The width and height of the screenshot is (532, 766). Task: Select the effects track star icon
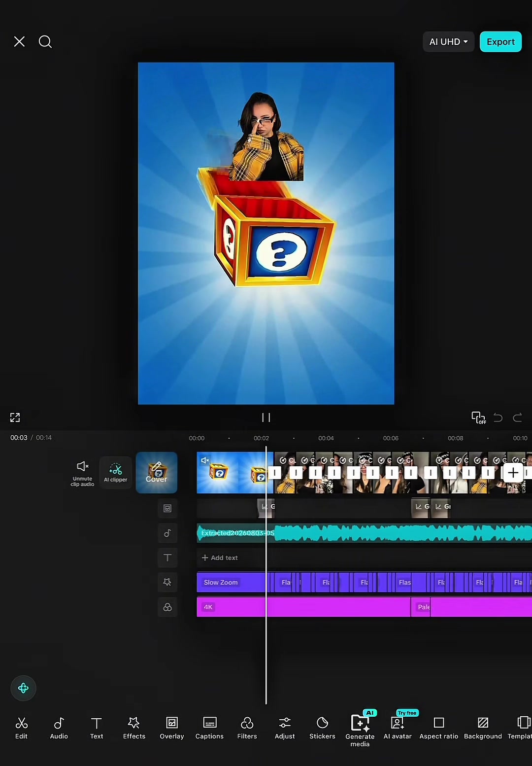pos(167,582)
